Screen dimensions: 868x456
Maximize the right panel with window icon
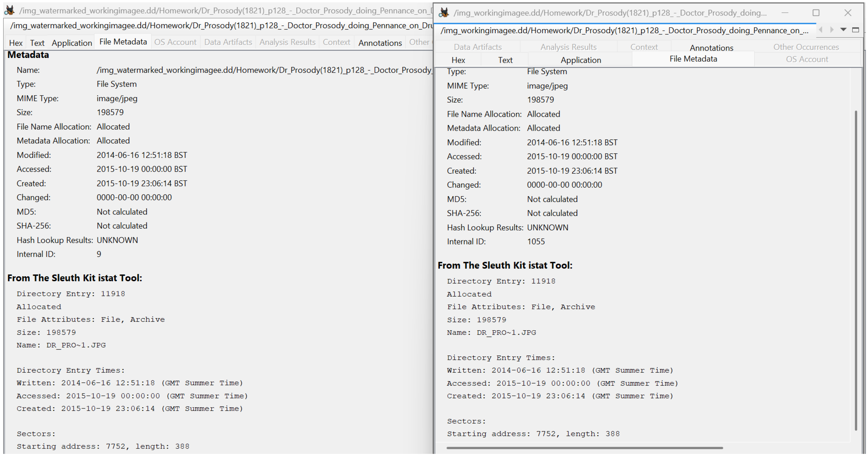coord(856,30)
